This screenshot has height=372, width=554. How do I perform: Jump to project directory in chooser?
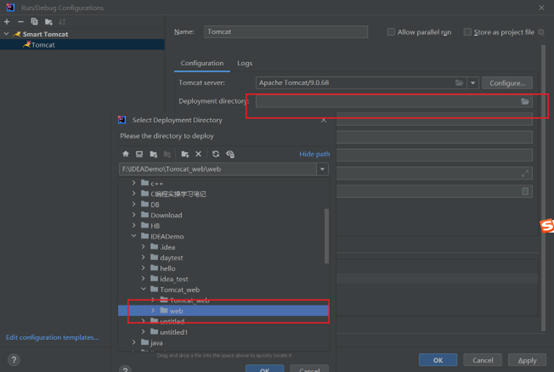(153, 154)
